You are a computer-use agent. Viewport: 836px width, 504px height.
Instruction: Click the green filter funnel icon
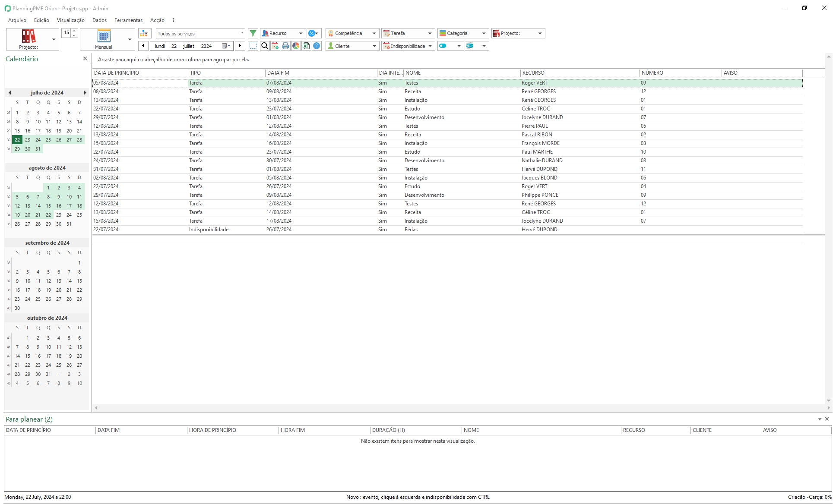(x=253, y=33)
